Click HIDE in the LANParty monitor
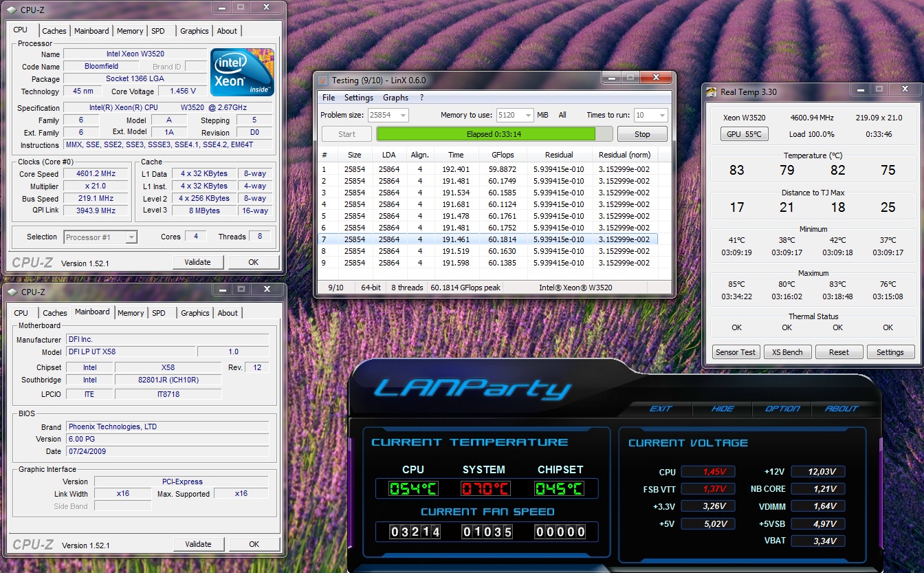924x573 pixels. point(722,409)
